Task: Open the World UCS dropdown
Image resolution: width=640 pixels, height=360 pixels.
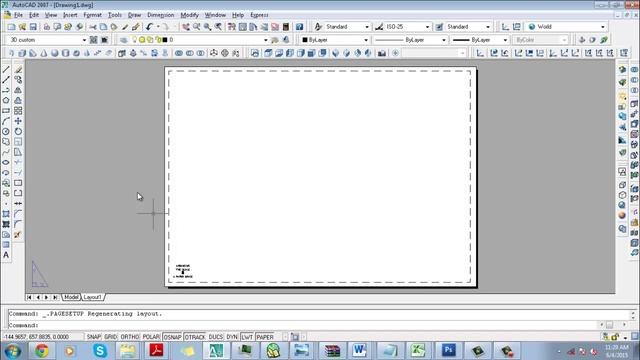Action: pos(603,27)
